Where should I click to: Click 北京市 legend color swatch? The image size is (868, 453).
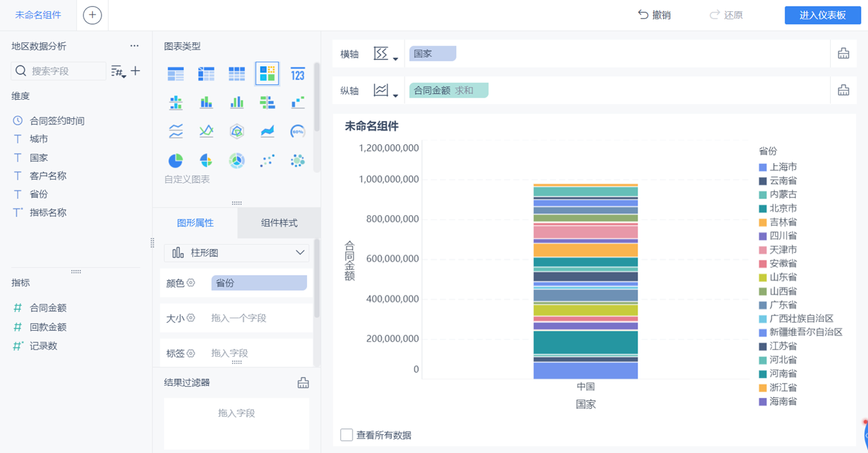[x=763, y=208]
